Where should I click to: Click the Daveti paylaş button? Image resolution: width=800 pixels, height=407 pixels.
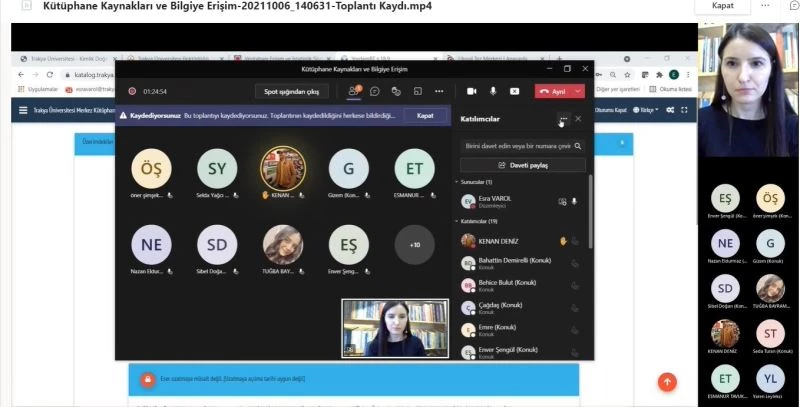(x=521, y=164)
